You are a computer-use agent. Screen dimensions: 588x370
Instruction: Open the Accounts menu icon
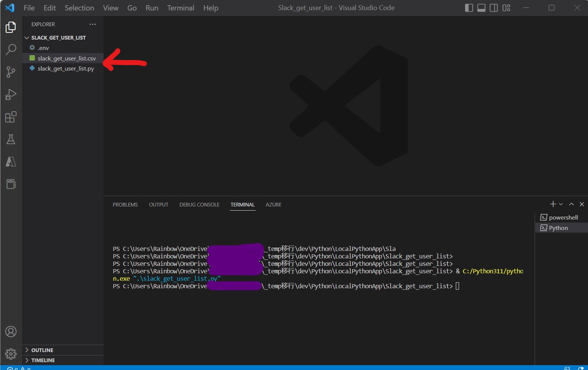tap(11, 332)
